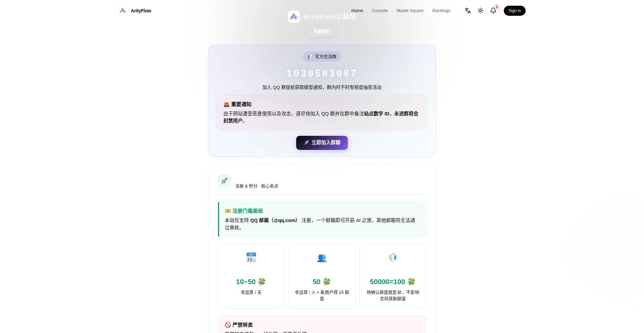Open the notifications bell icon
The width and height of the screenshot is (644, 333).
tap(493, 11)
